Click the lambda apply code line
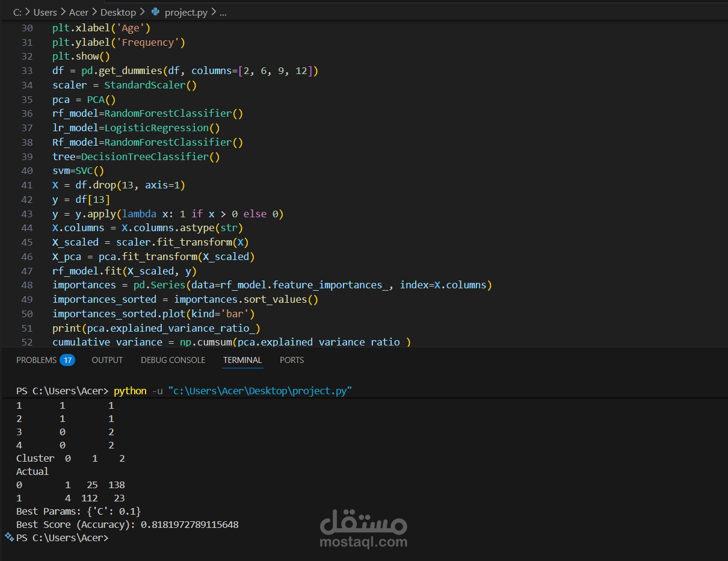Viewport: 728px width, 561px height. coord(168,214)
